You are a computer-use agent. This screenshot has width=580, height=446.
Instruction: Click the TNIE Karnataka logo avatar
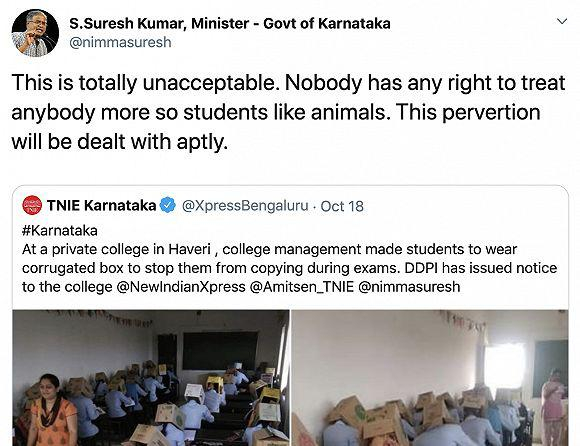point(32,205)
